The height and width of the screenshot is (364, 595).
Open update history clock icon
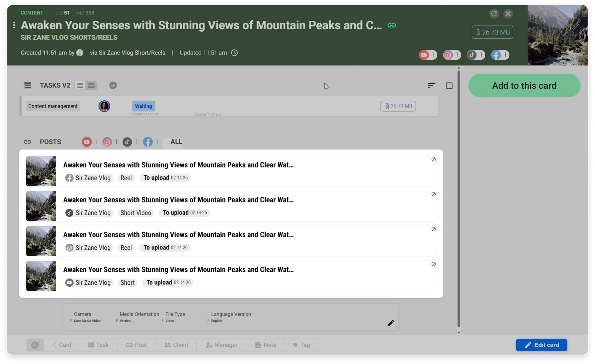coord(234,53)
